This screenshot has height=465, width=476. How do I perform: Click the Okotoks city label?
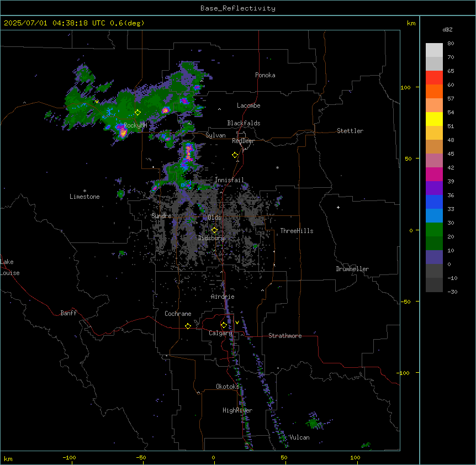tap(228, 387)
